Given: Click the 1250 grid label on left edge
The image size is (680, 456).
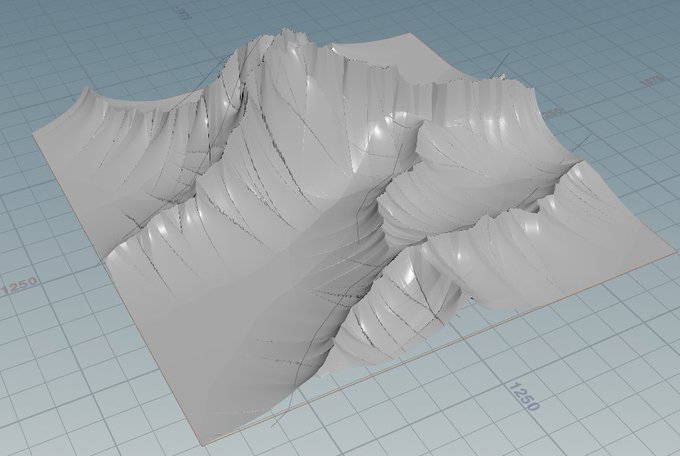Looking at the screenshot, I should pyautogui.click(x=20, y=287).
